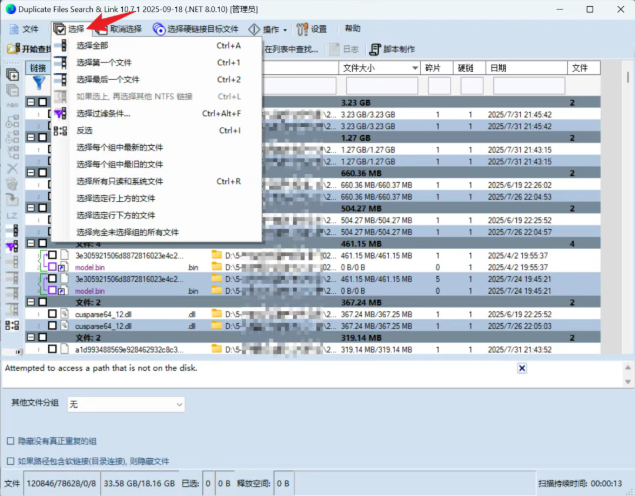Screen dimensions: 635x496
Task: Choose 反选 invert selection menu item
Action: tap(85, 130)
